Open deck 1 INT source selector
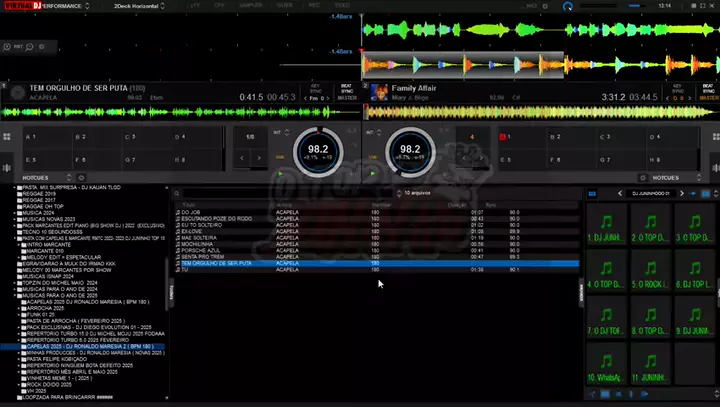Screen dimensions: 720x407 tap(281, 132)
